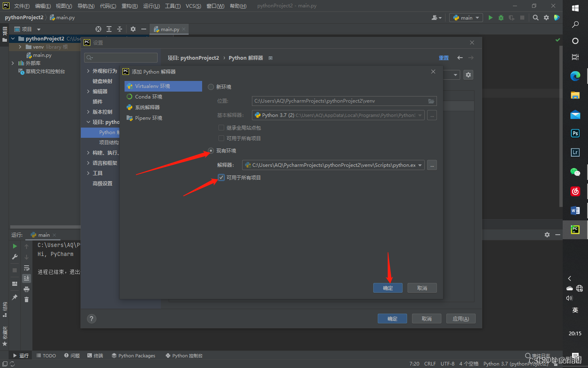The height and width of the screenshot is (368, 588).
Task: Cancel the add interpreter dialog with 取消
Action: 422,288
